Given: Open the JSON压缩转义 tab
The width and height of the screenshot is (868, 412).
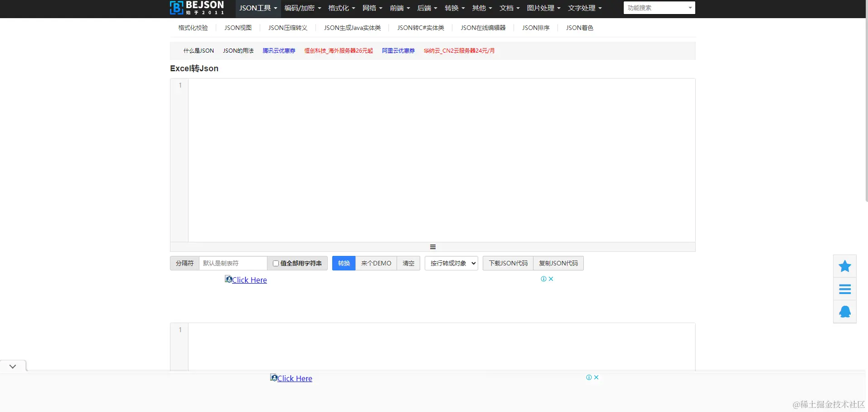Looking at the screenshot, I should pos(288,28).
